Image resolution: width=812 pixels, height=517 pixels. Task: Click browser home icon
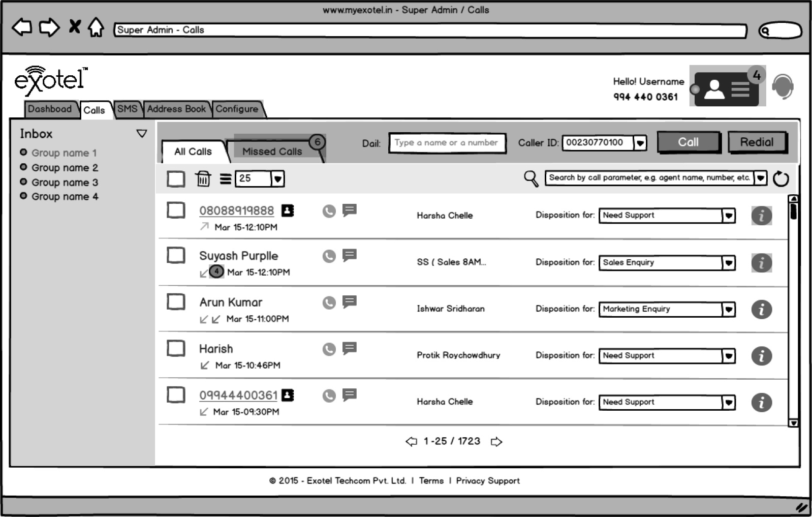(96, 27)
